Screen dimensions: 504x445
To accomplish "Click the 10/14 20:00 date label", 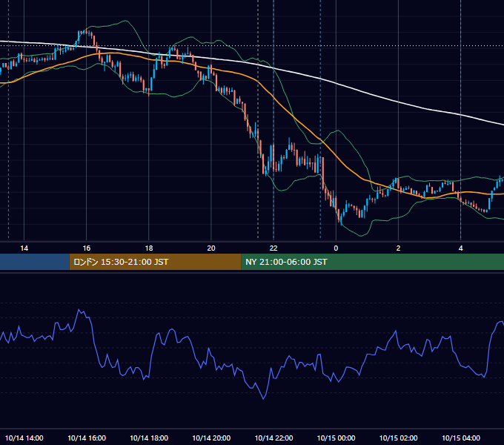I will click(x=211, y=438).
